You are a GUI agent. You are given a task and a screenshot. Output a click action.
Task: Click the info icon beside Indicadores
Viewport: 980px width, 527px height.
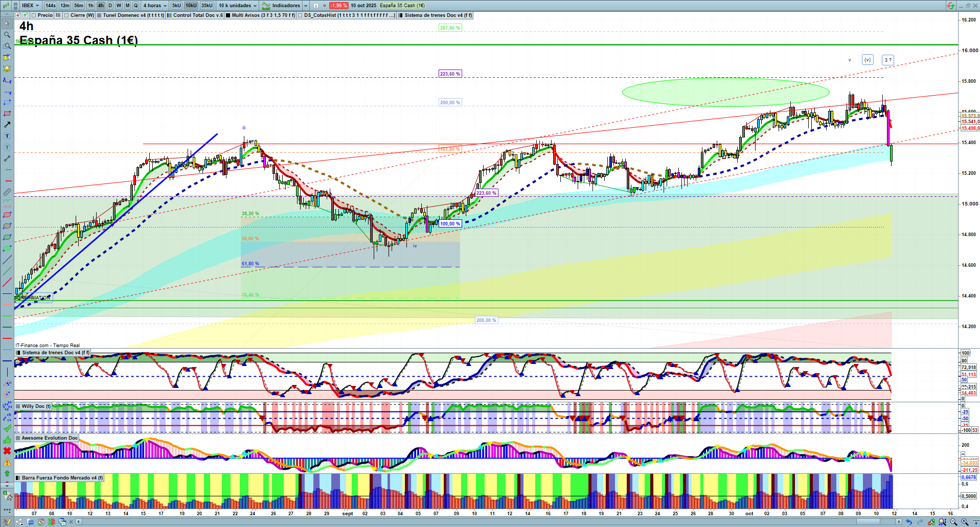tap(316, 6)
